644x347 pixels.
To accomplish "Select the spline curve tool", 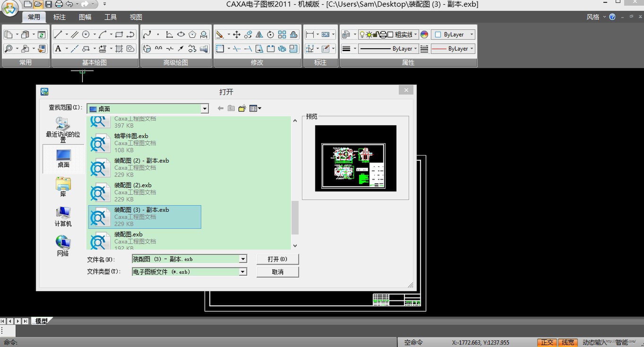I will (147, 34).
